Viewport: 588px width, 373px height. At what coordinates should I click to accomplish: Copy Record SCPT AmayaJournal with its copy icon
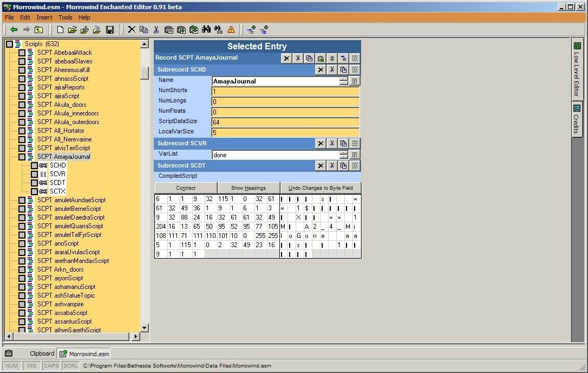(309, 58)
